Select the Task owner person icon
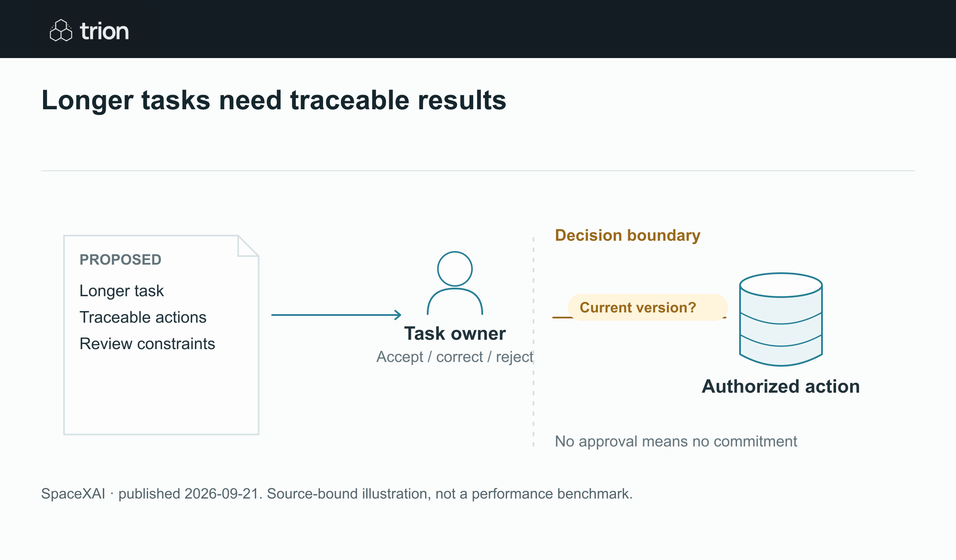The width and height of the screenshot is (956, 560). coord(455,283)
